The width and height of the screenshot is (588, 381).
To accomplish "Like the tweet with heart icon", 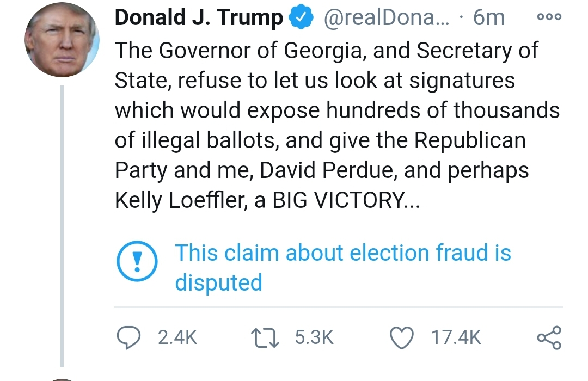I will point(402,337).
